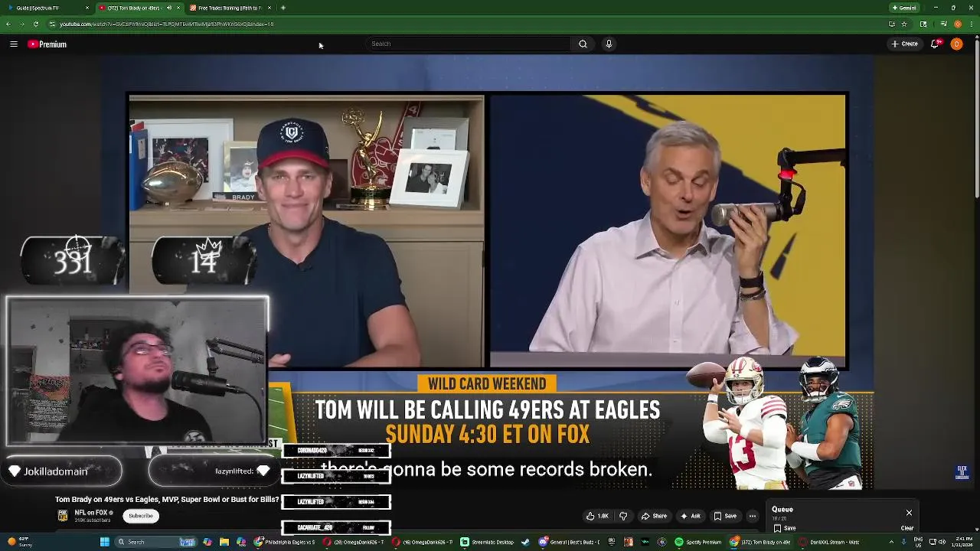Open NFL on FOX channel avatar
980x551 pixels.
point(63,516)
